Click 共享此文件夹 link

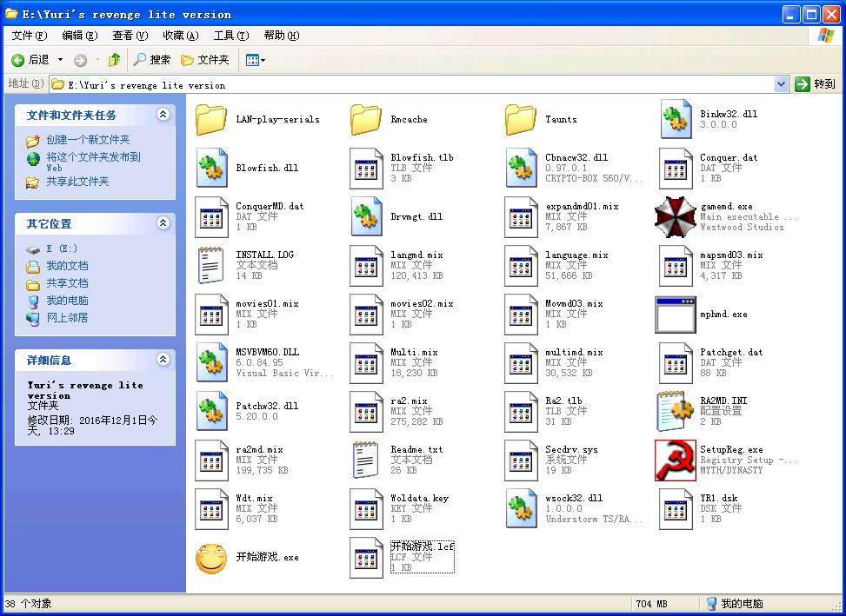(77, 182)
